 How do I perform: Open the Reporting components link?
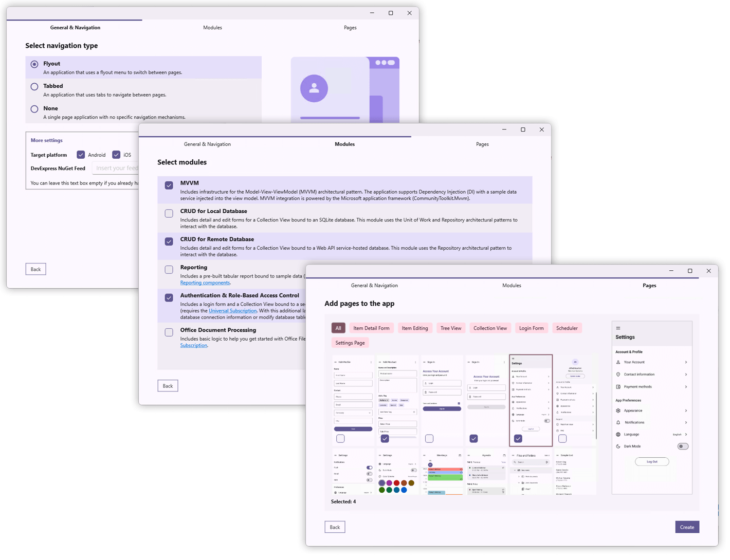pos(205,283)
